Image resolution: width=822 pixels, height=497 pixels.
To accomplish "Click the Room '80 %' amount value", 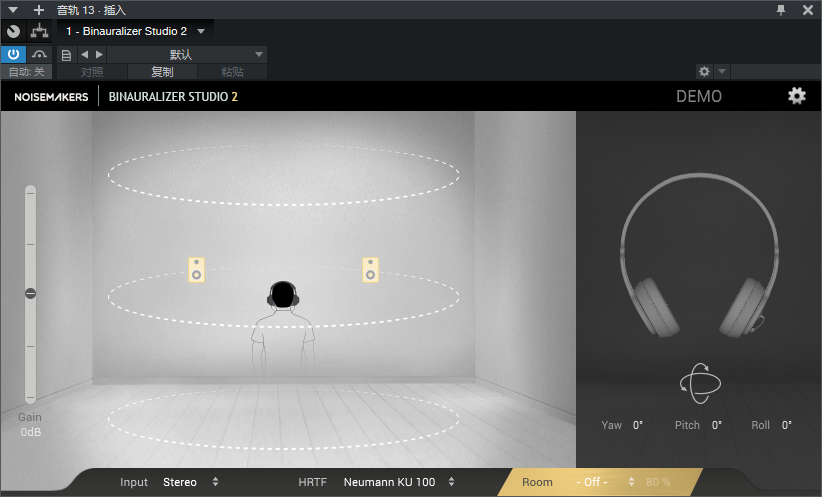I will pos(658,482).
